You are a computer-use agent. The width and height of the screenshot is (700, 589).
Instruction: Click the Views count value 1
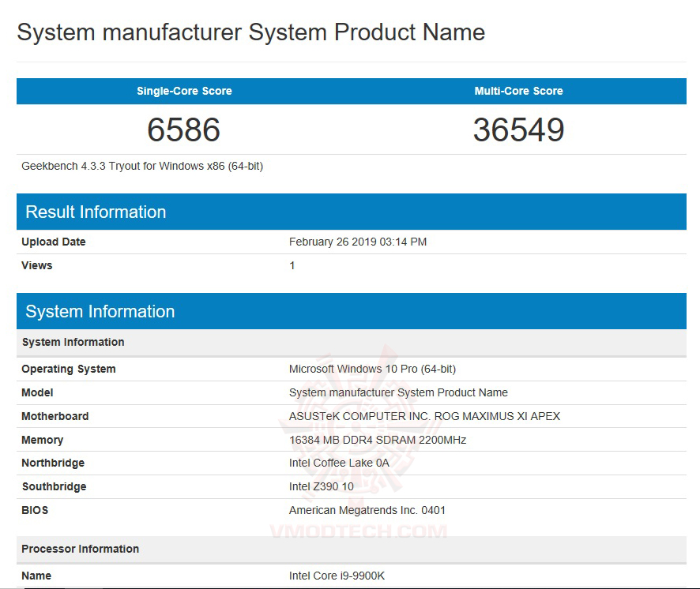tap(292, 265)
